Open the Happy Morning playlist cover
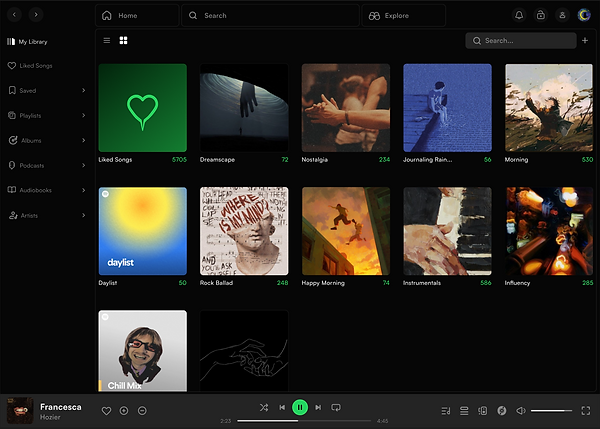The height and width of the screenshot is (429, 600). pos(346,231)
